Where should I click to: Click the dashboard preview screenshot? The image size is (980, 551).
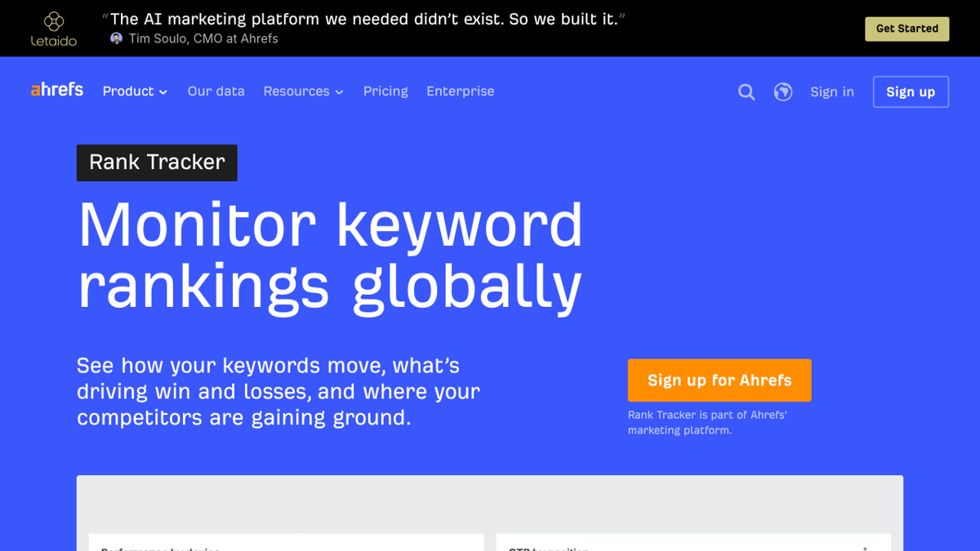[x=490, y=513]
